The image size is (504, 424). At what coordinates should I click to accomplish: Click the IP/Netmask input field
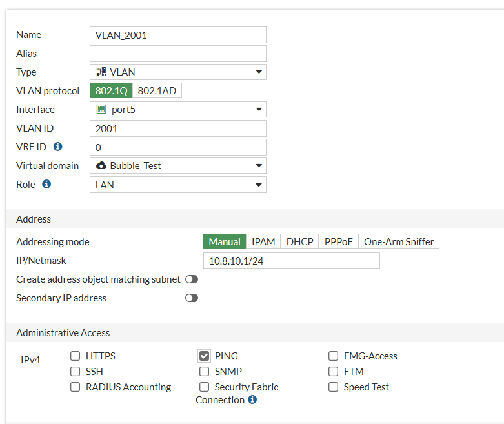pyautogui.click(x=291, y=261)
